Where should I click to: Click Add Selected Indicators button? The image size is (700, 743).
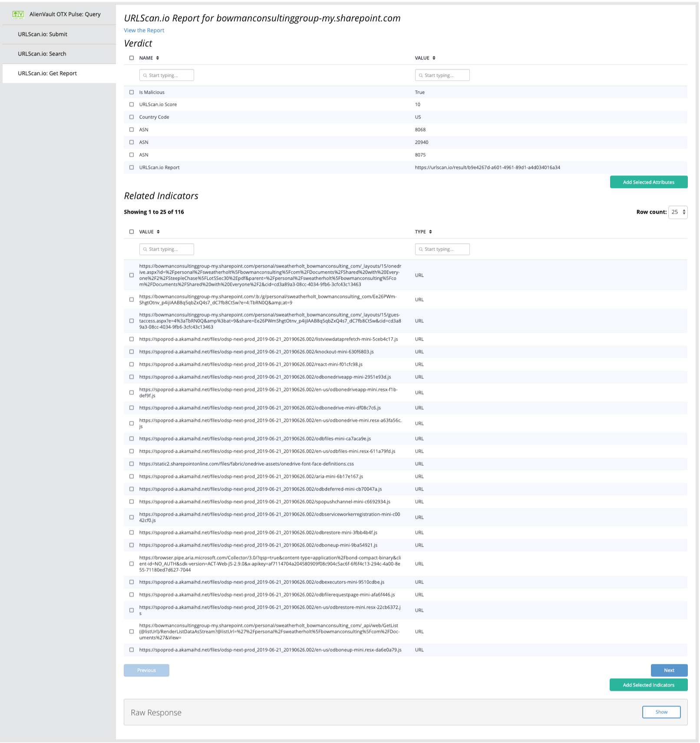point(648,685)
